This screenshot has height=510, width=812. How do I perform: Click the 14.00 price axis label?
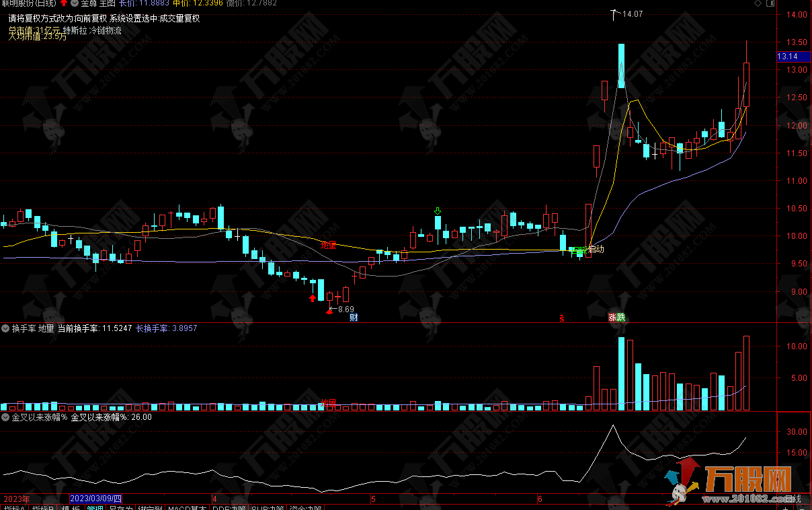coord(797,14)
